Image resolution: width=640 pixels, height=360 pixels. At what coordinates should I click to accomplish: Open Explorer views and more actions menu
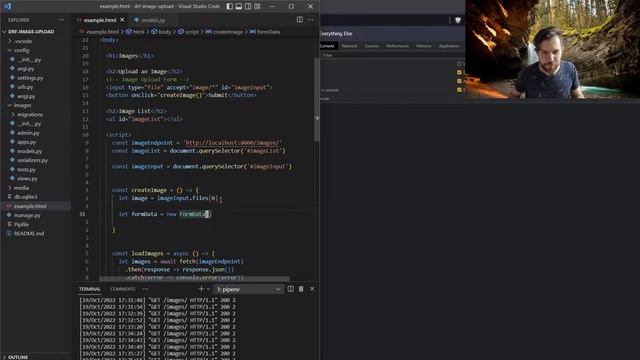point(61,20)
